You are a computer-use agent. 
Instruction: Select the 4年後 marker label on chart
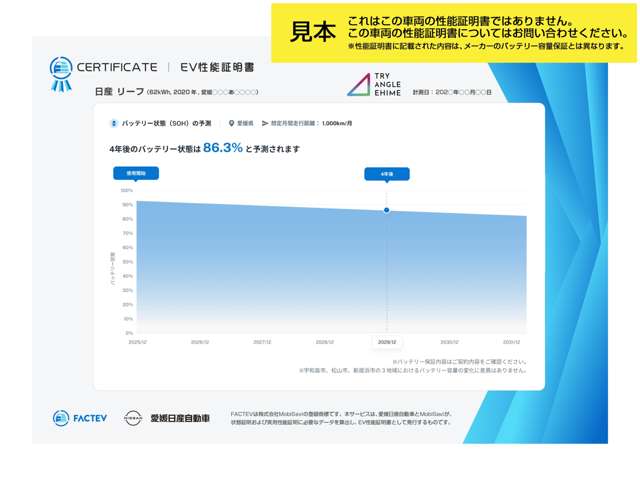coord(387,174)
